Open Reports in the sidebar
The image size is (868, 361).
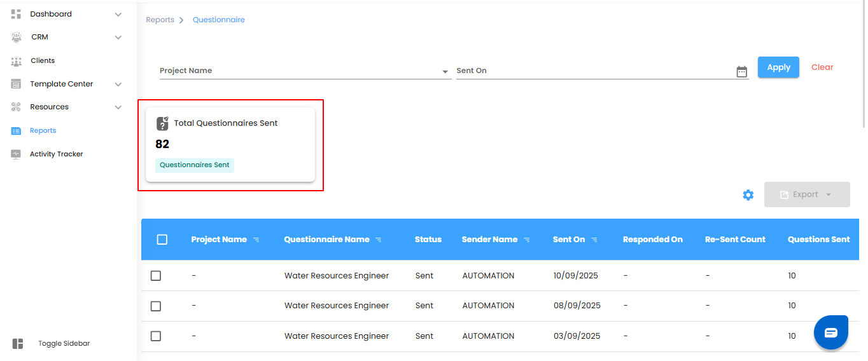(x=43, y=131)
